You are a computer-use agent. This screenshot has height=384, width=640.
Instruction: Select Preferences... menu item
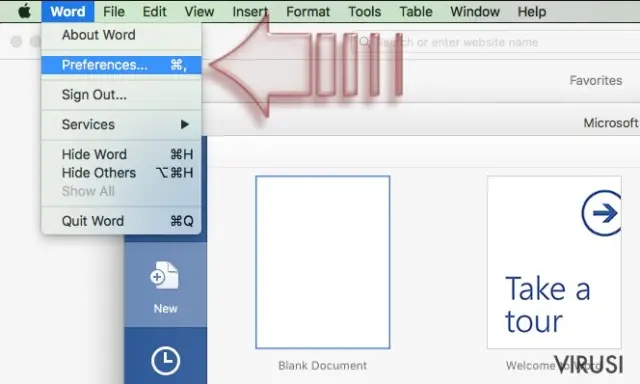coord(121,65)
